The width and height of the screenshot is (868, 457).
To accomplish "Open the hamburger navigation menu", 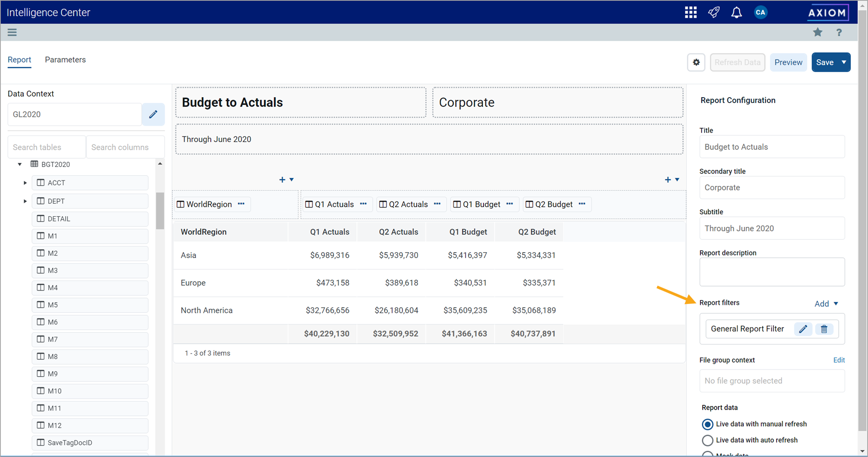I will pos(12,32).
